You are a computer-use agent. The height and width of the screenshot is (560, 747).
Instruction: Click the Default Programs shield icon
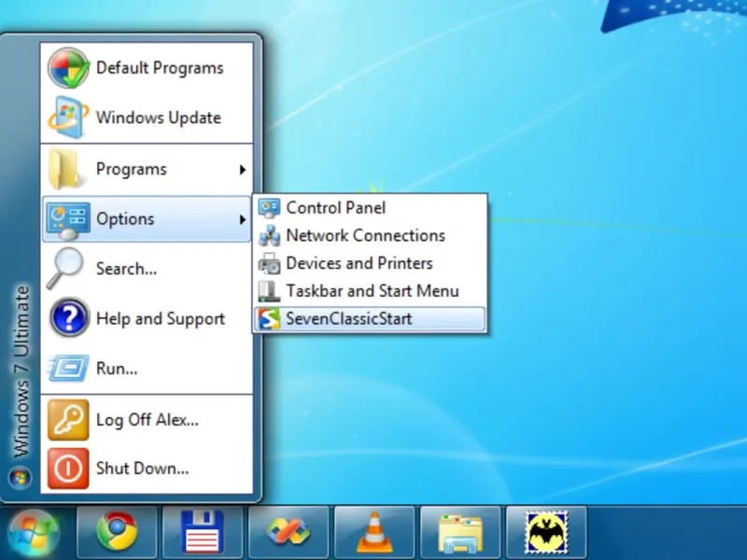pos(68,67)
